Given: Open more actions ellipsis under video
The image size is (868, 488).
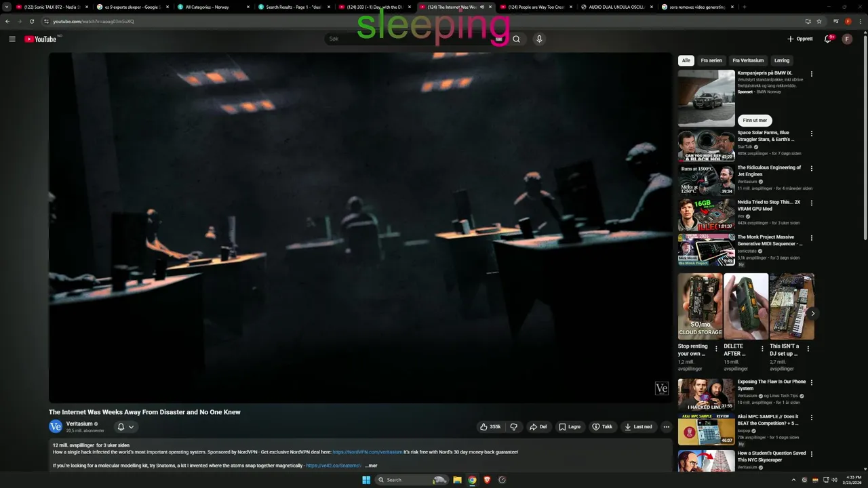Looking at the screenshot, I should (x=667, y=427).
